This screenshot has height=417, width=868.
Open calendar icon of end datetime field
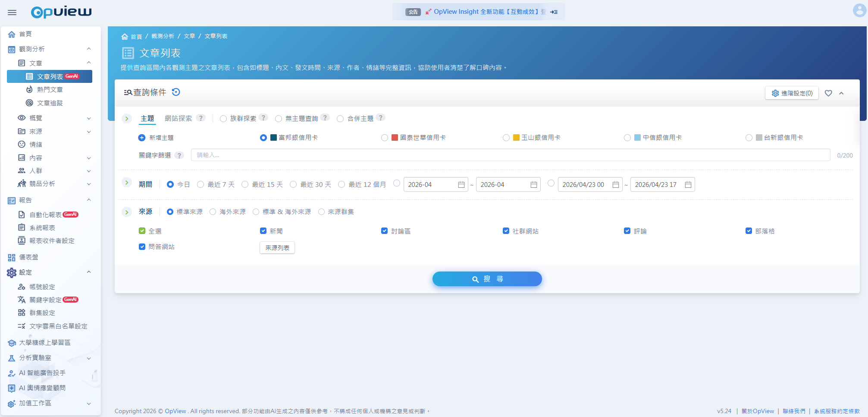click(688, 185)
